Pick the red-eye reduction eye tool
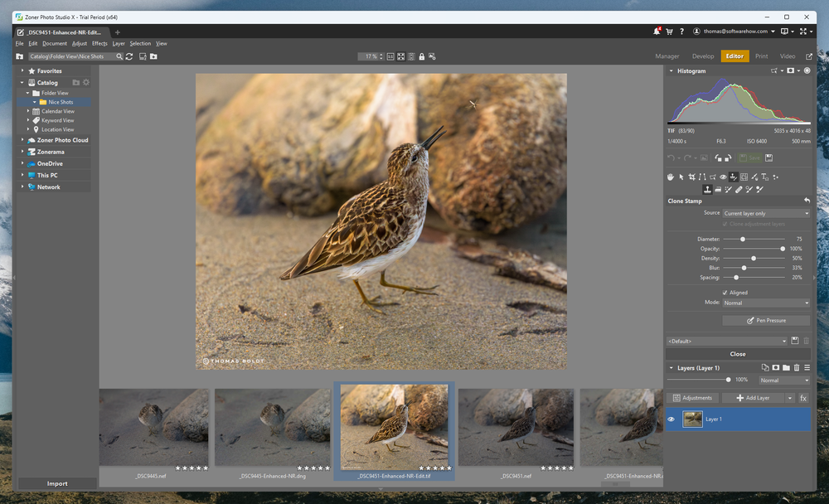 coord(723,177)
